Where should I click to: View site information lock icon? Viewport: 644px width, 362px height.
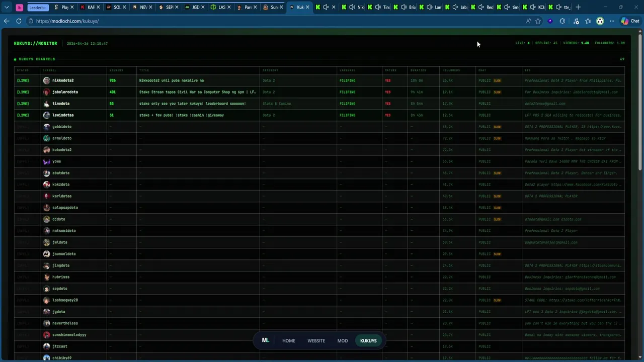[31, 21]
